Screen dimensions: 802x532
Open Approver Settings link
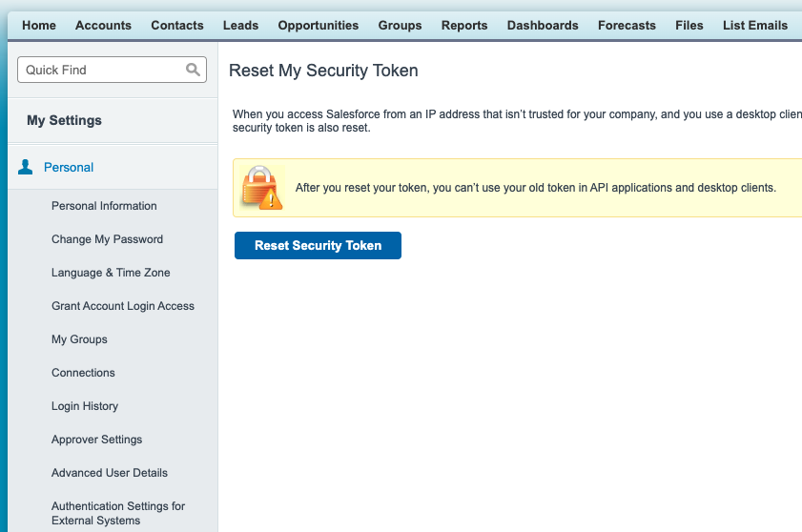click(96, 440)
